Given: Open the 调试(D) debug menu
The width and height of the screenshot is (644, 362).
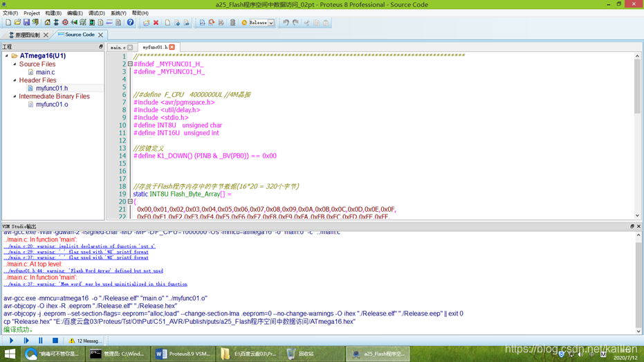Looking at the screenshot, I should pos(97,13).
